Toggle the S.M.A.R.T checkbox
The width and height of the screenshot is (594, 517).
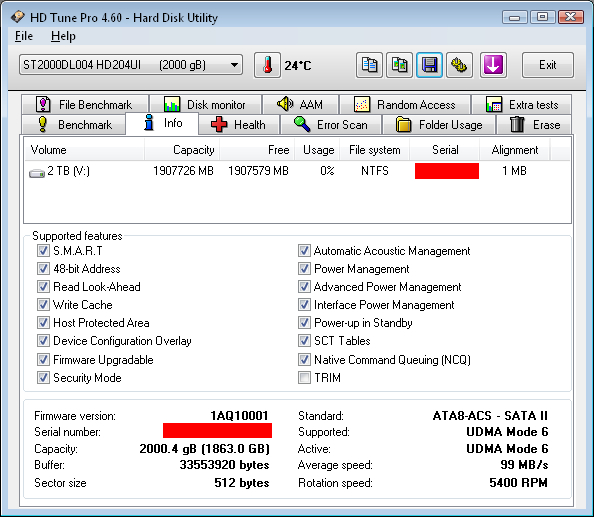[x=43, y=250]
